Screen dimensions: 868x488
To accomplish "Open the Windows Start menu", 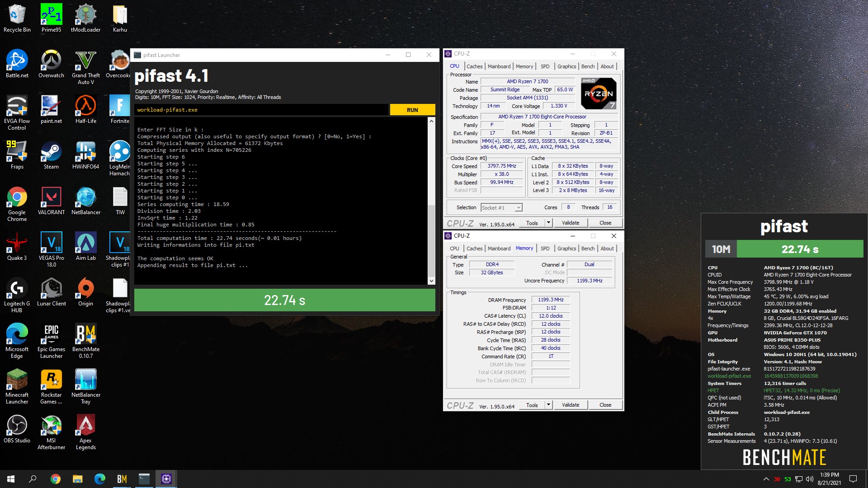I will [11, 479].
